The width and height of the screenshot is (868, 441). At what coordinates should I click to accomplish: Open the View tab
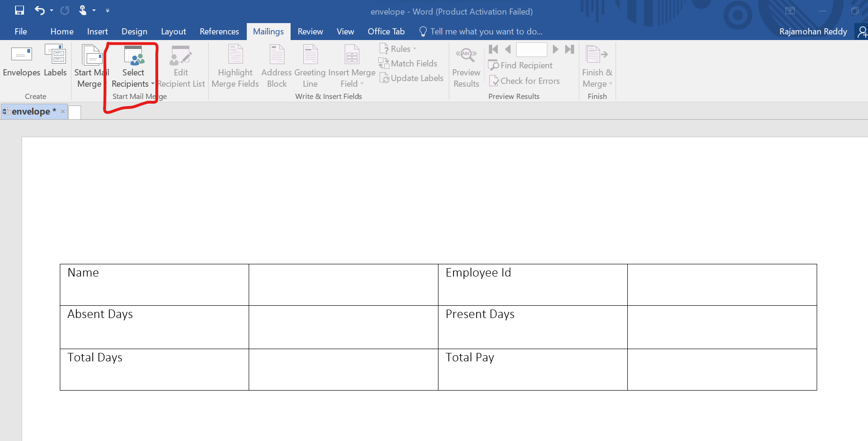345,32
